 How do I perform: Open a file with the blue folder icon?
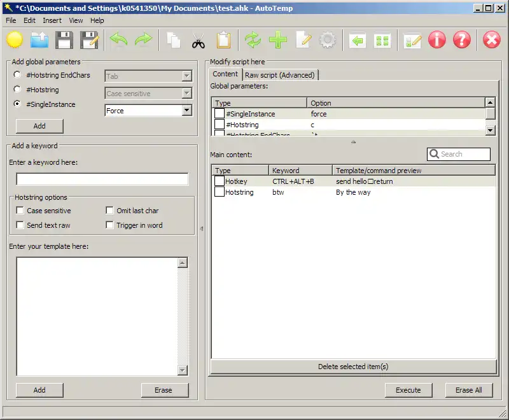tap(39, 40)
